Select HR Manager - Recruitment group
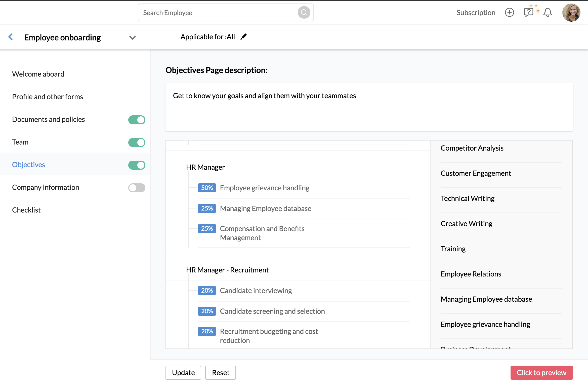 (227, 270)
